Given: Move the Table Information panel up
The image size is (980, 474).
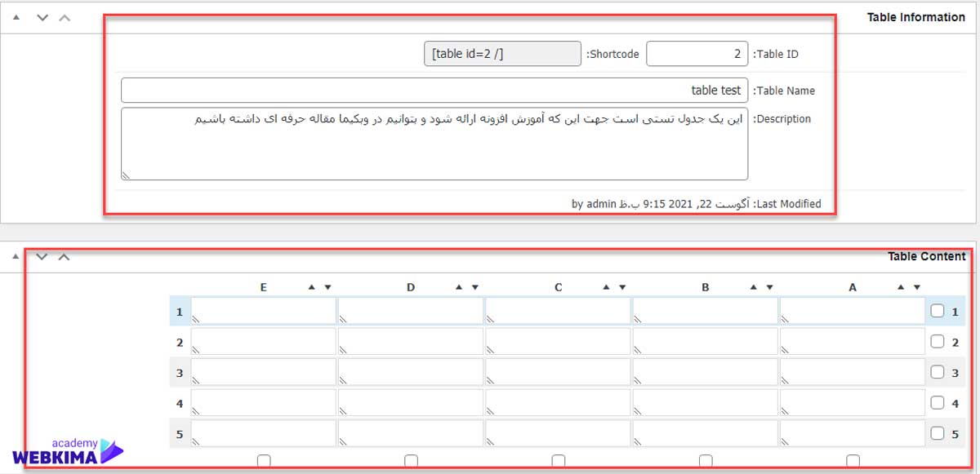Looking at the screenshot, I should (65, 17).
